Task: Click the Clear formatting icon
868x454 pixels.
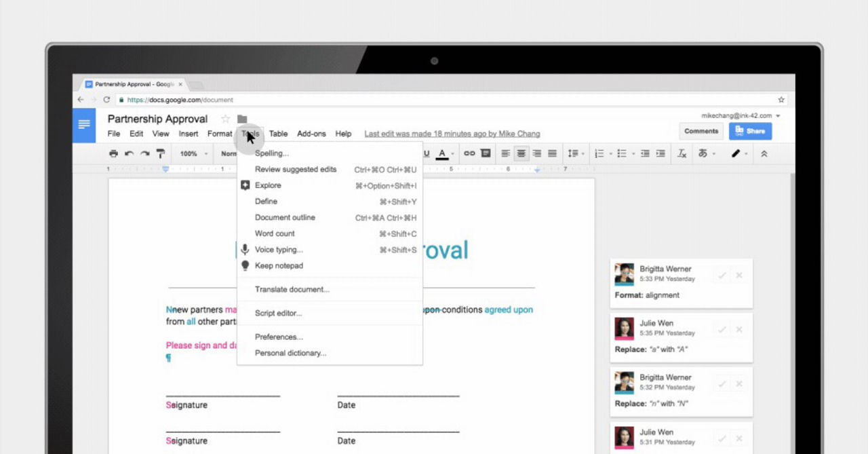Action: [x=682, y=153]
